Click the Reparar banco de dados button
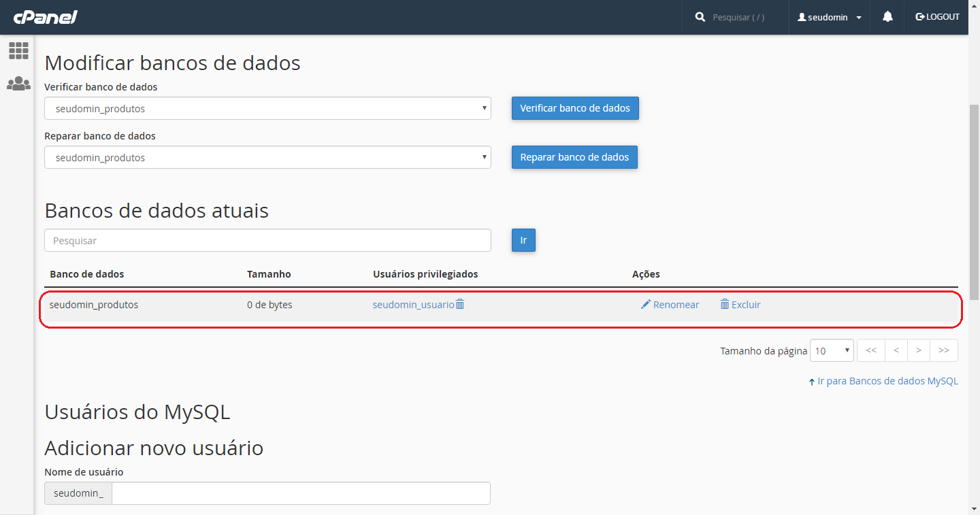980x515 pixels. (x=574, y=157)
